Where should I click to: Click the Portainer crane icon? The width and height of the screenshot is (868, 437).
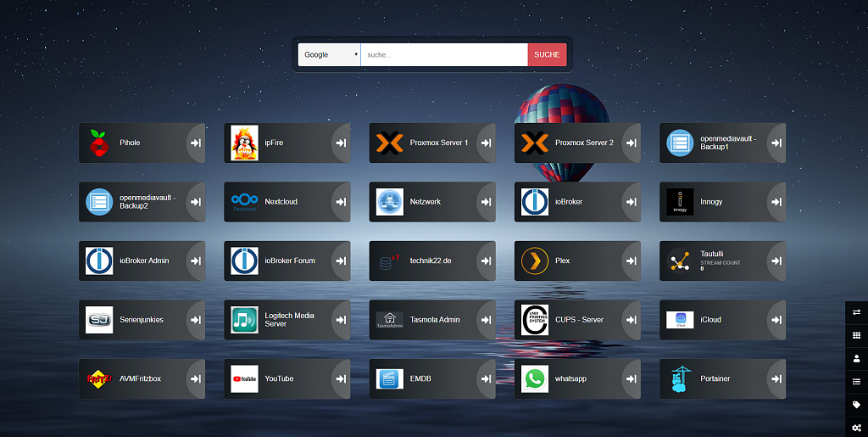tap(680, 378)
